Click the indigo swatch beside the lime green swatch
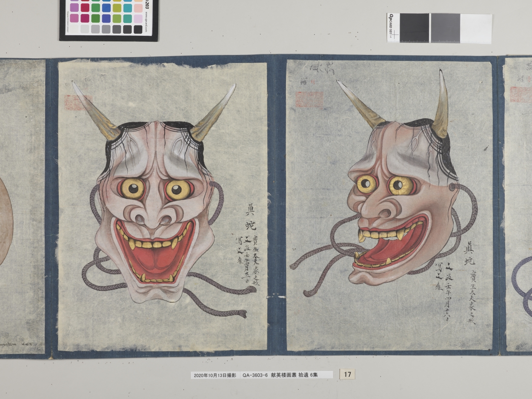532x399 pixels. pos(106,18)
